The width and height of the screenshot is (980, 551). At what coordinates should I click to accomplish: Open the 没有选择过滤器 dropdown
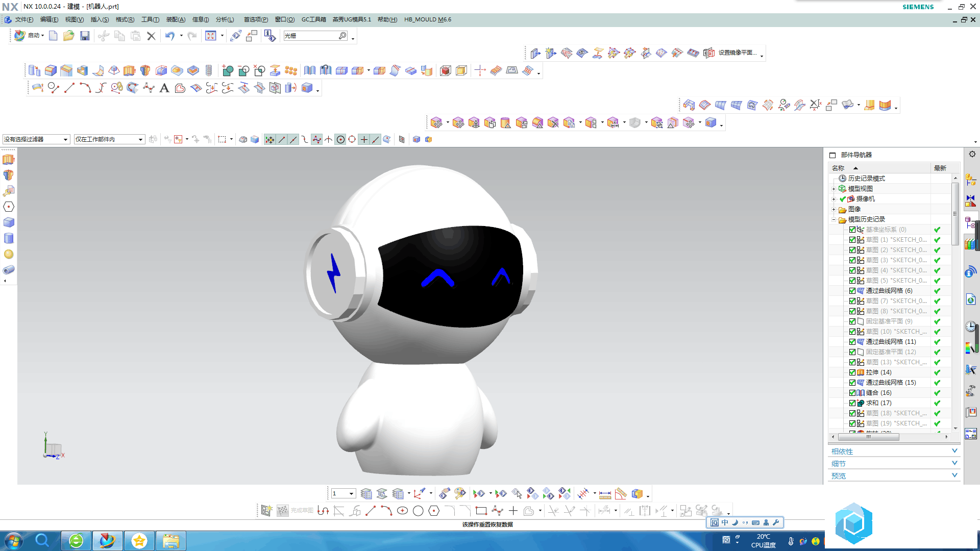(36, 139)
